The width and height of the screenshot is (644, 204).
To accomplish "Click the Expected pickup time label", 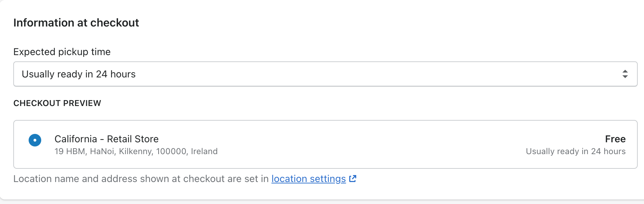I will (62, 52).
